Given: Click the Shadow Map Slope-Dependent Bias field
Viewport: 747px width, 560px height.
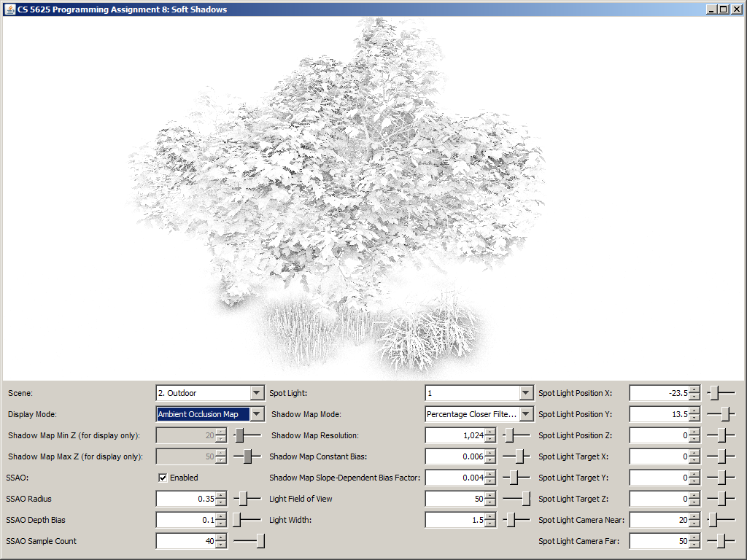Looking at the screenshot, I should pyautogui.click(x=454, y=478).
